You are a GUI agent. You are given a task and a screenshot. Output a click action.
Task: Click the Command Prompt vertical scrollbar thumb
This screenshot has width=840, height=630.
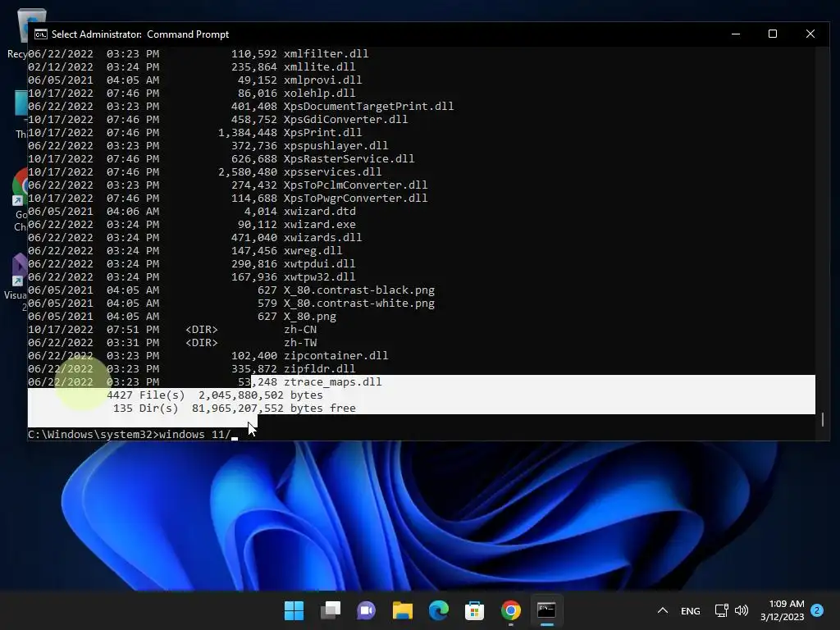(x=822, y=419)
